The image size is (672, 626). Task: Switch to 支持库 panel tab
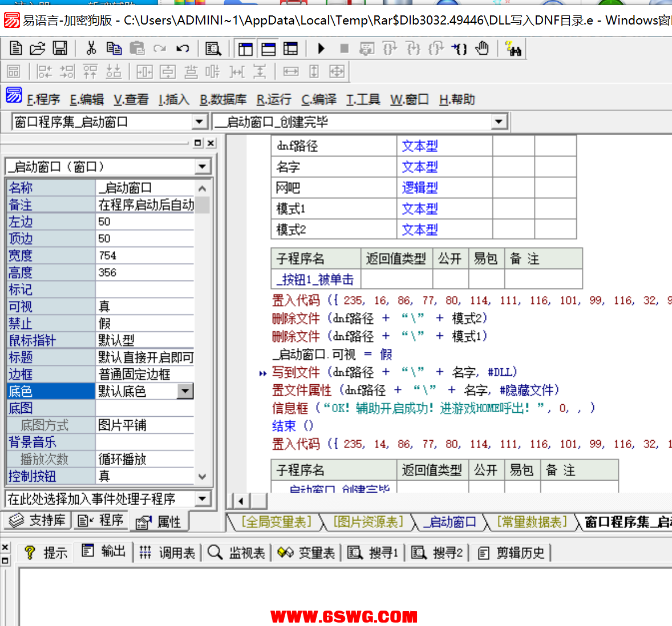[x=38, y=520]
